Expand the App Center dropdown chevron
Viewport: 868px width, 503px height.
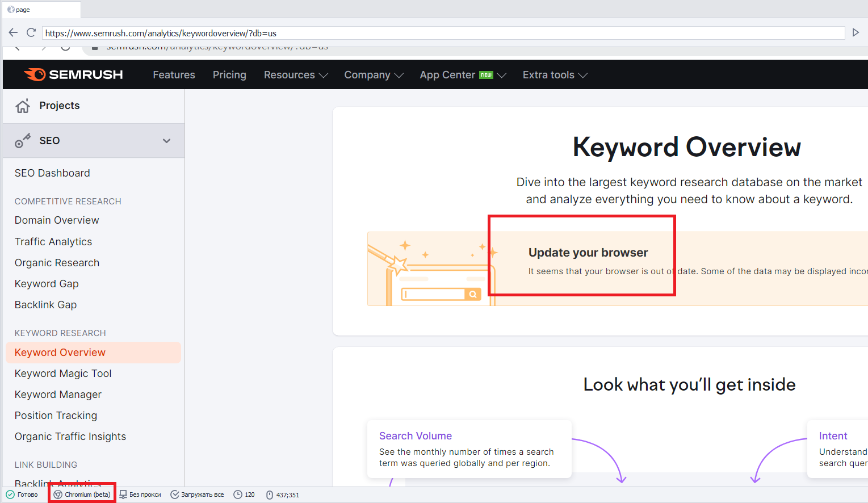click(502, 76)
